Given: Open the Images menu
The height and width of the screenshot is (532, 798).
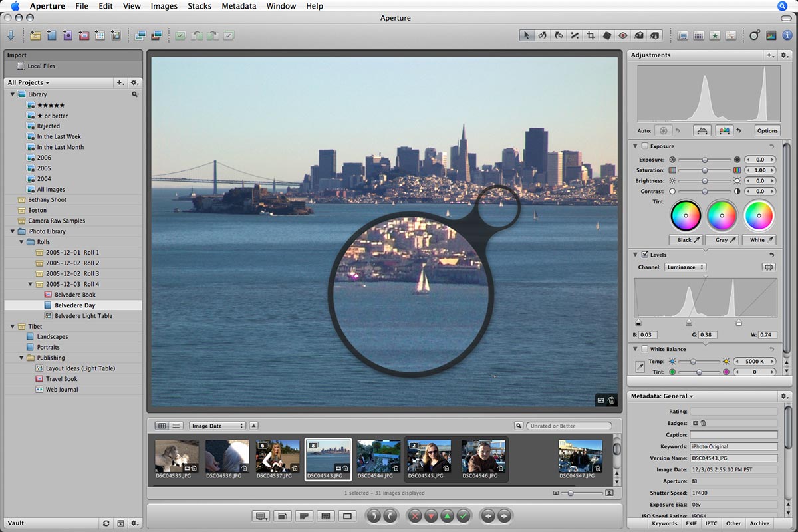Looking at the screenshot, I should pos(164,6).
